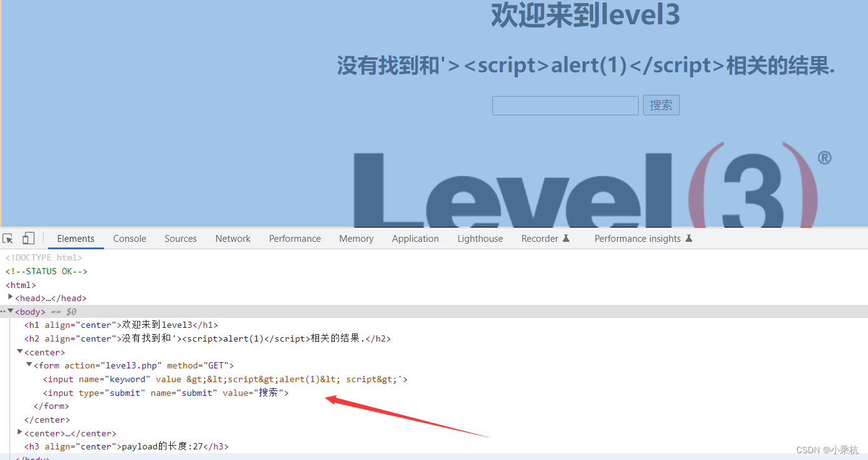Switch to the Network tab

(233, 239)
